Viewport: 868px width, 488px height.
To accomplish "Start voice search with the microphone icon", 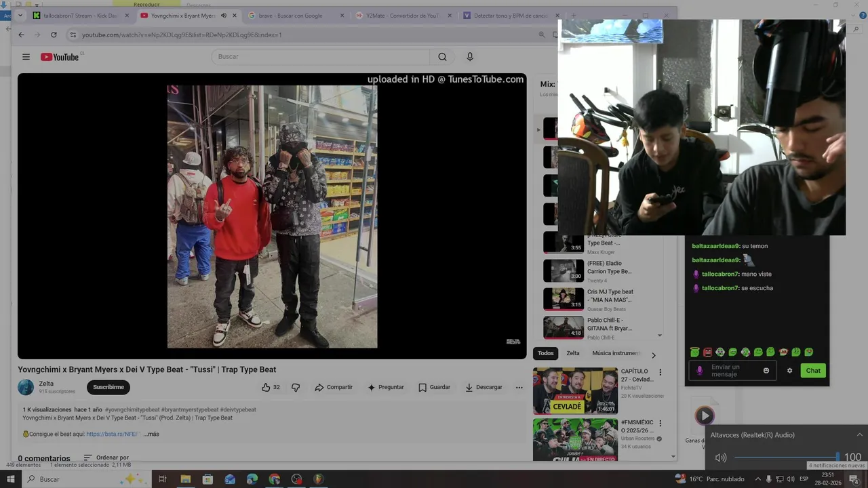I will pyautogui.click(x=470, y=57).
